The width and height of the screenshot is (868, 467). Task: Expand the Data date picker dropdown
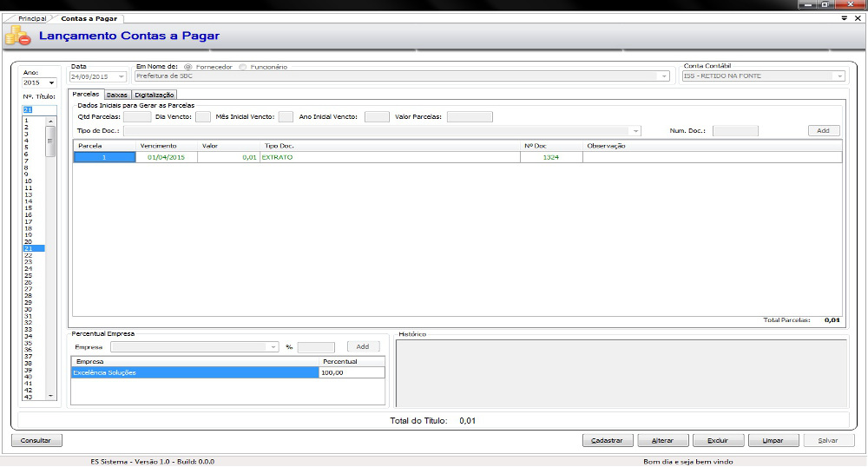coord(121,76)
